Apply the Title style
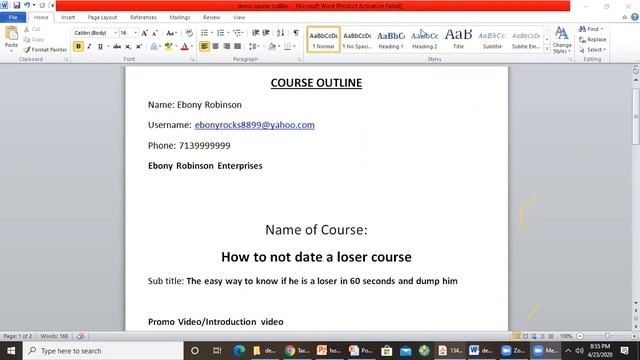 click(x=458, y=40)
